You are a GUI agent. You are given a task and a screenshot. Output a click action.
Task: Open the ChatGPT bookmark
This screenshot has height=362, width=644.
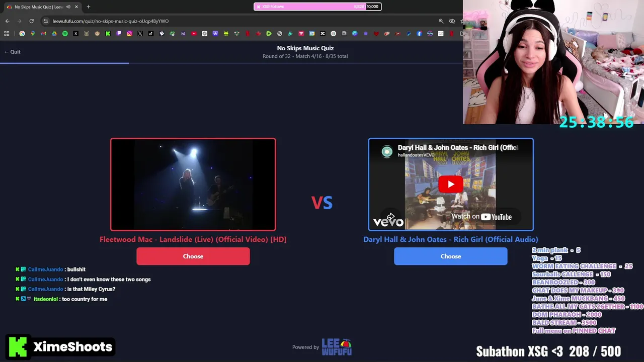coord(204,34)
